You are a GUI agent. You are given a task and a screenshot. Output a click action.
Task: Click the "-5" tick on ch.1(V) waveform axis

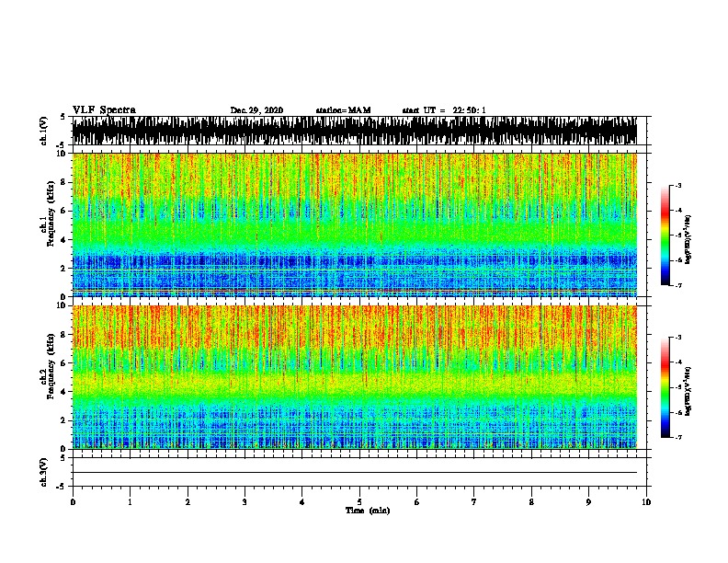pyautogui.click(x=61, y=145)
